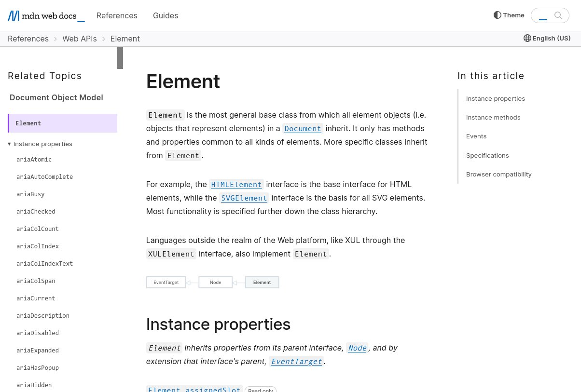Follow the Document link in intro
This screenshot has height=392, width=581.
303,129
